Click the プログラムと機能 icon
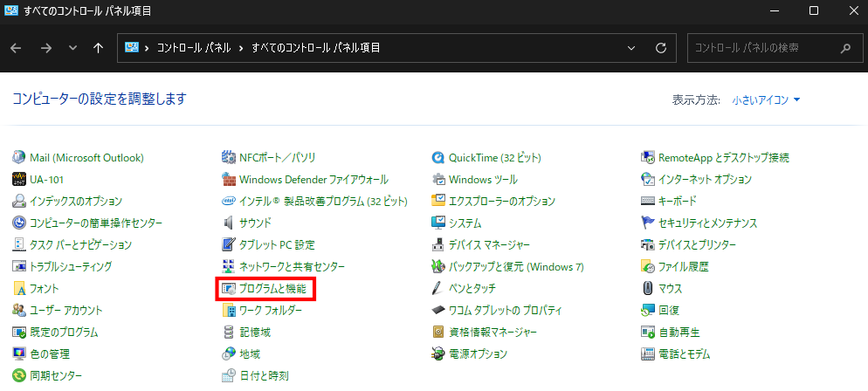The width and height of the screenshot is (868, 391). (229, 288)
